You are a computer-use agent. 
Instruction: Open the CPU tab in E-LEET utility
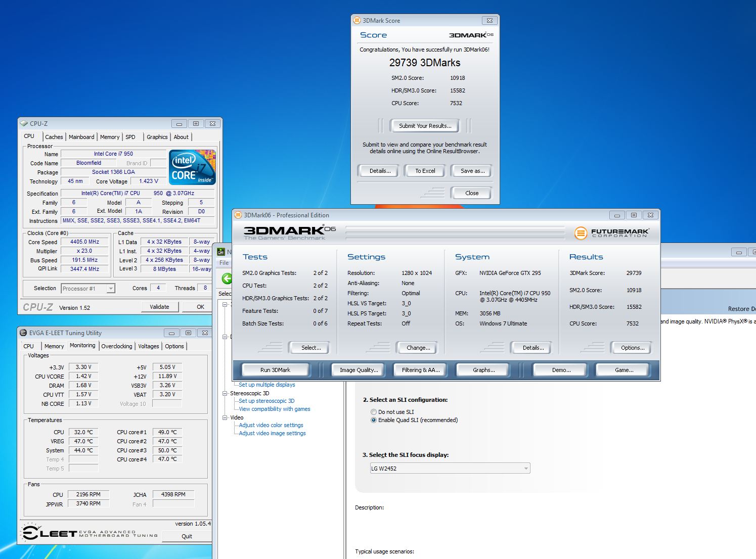click(29, 346)
